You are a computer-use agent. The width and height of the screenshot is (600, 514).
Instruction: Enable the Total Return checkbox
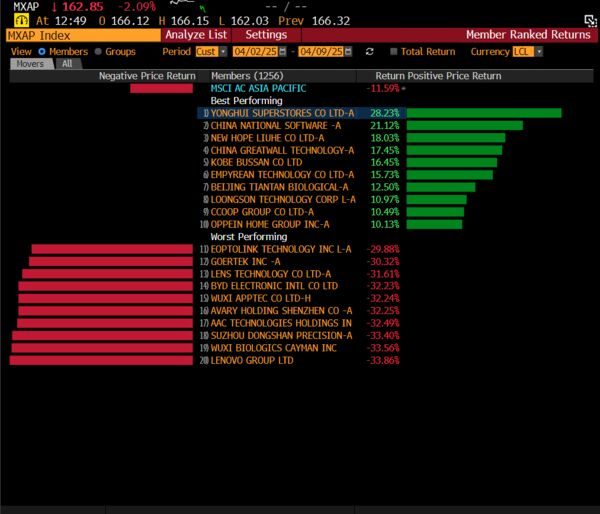point(393,51)
